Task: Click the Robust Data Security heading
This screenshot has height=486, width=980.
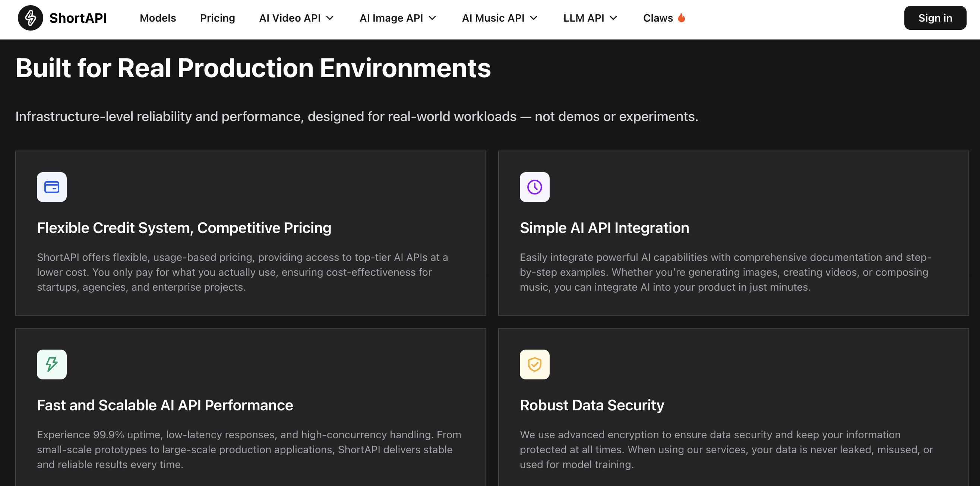Action: [592, 405]
